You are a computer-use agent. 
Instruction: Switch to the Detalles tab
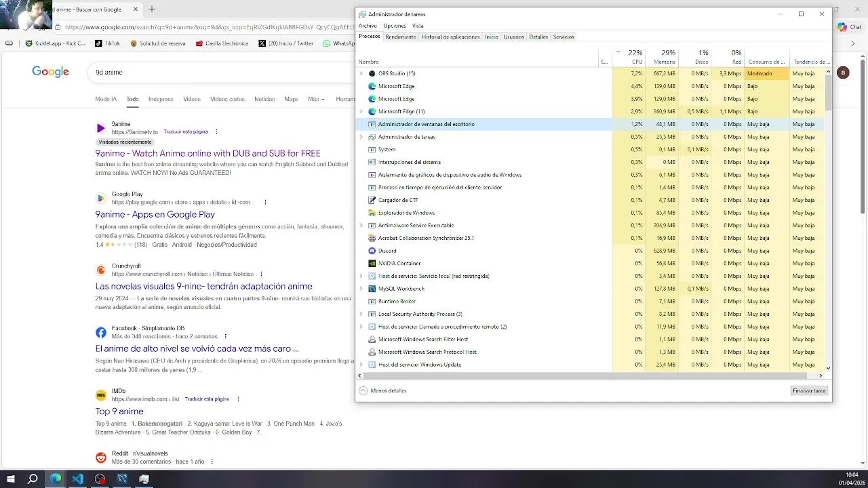(538, 37)
